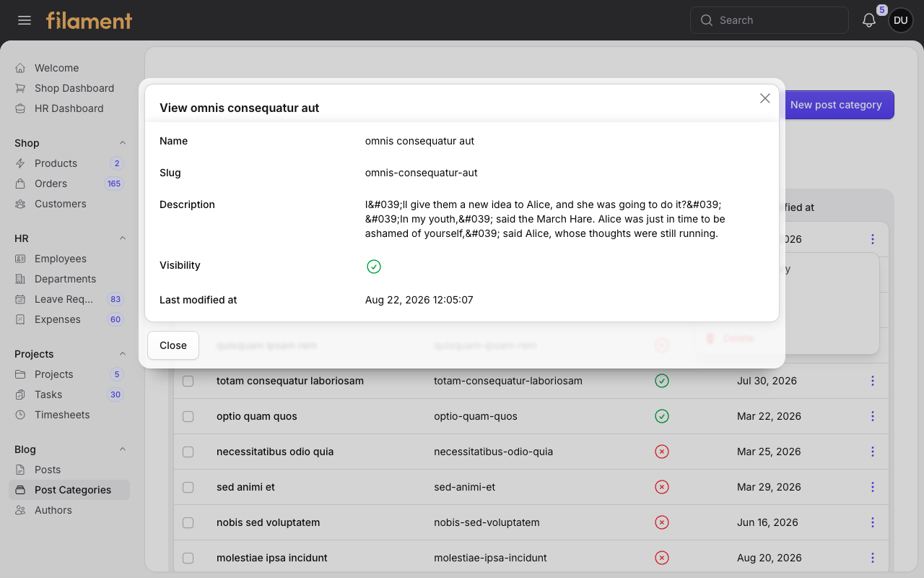Click the Close button in modal
Viewport: 924px width, 578px height.
(173, 345)
